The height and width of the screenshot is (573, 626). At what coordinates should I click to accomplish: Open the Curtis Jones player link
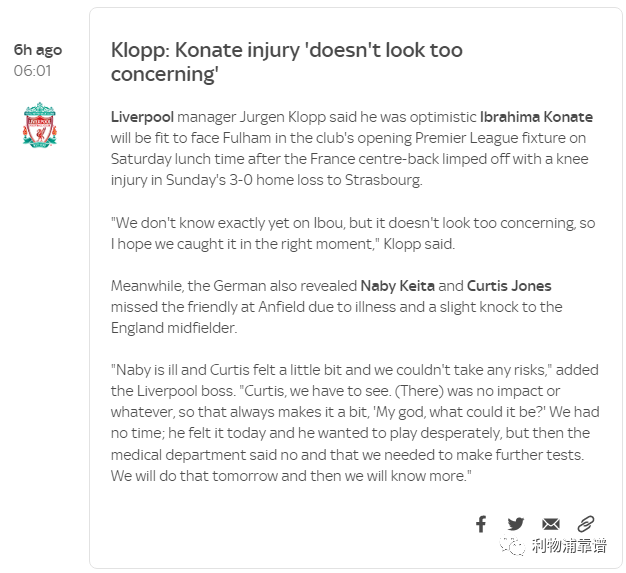point(509,286)
